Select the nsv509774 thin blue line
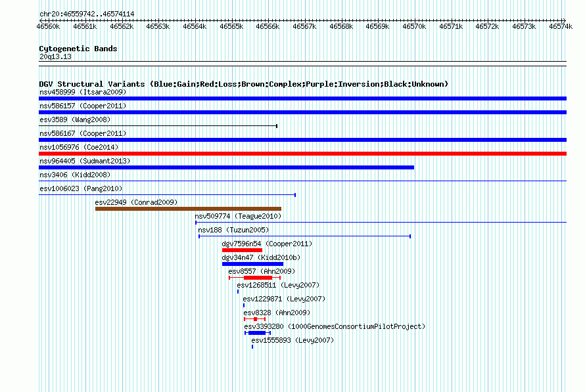Viewport: 585px width, 392px height. (381, 223)
